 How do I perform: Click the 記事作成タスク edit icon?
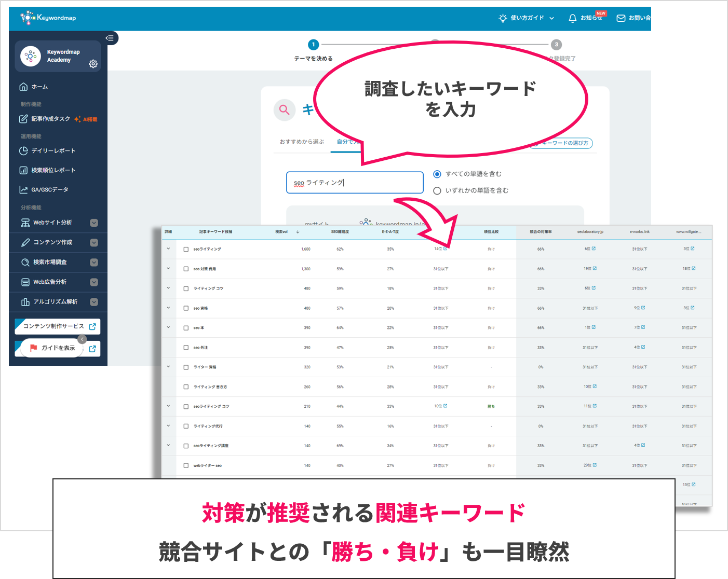(23, 119)
